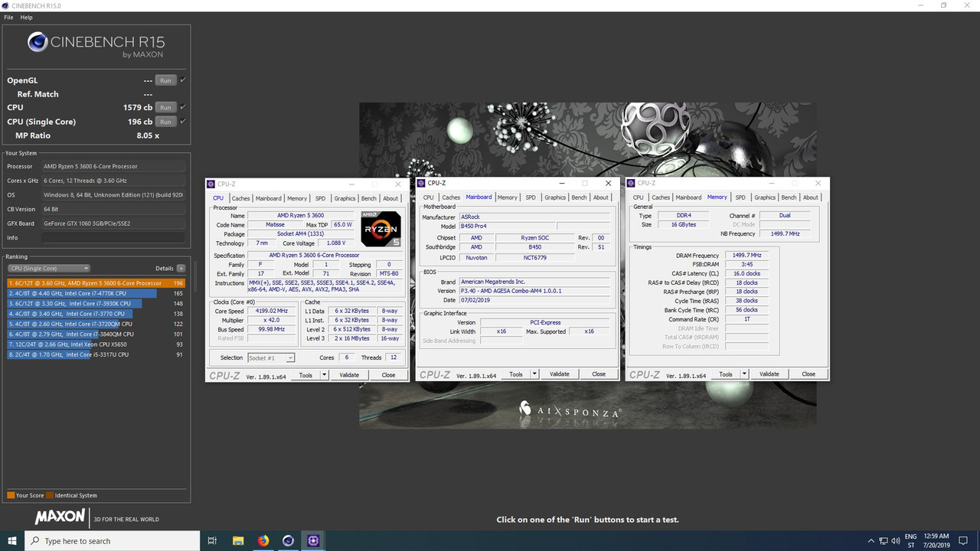Open the File menu in Cinebench

(x=8, y=17)
